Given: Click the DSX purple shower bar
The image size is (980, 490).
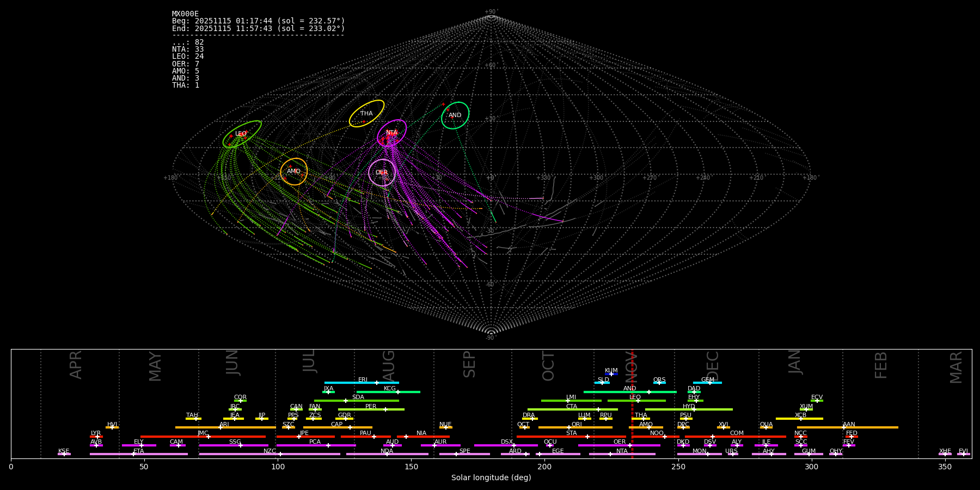Looking at the screenshot, I should point(506,445).
